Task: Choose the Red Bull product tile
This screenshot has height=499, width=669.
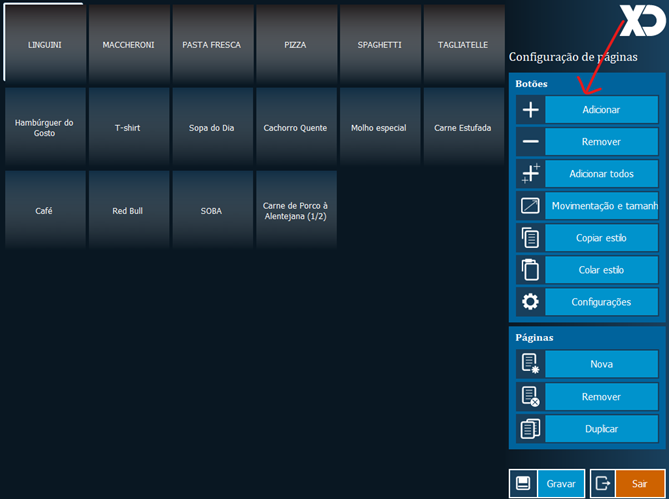Action: coord(128,211)
